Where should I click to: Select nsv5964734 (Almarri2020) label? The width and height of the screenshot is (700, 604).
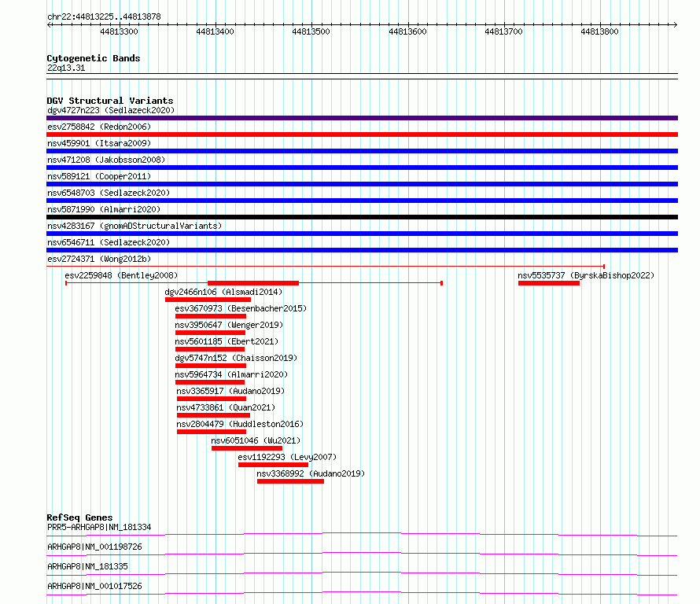click(x=231, y=374)
